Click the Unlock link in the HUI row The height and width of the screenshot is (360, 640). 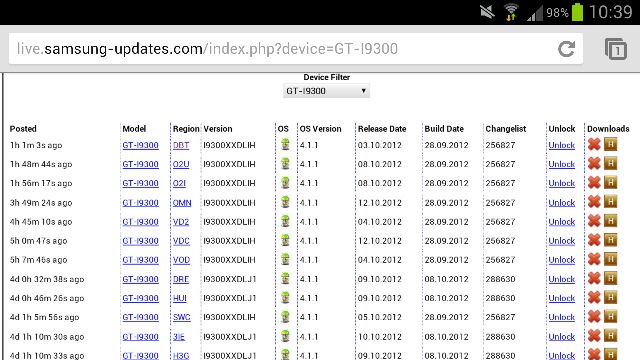point(562,299)
